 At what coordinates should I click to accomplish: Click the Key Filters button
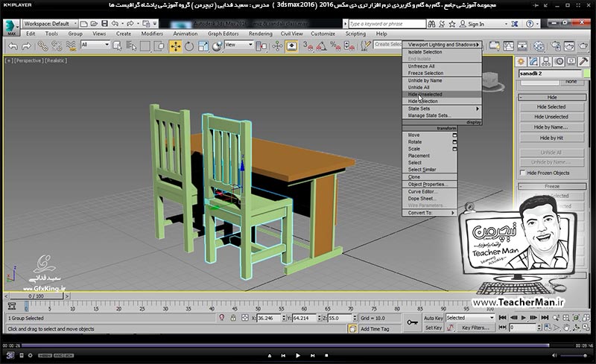(x=475, y=328)
